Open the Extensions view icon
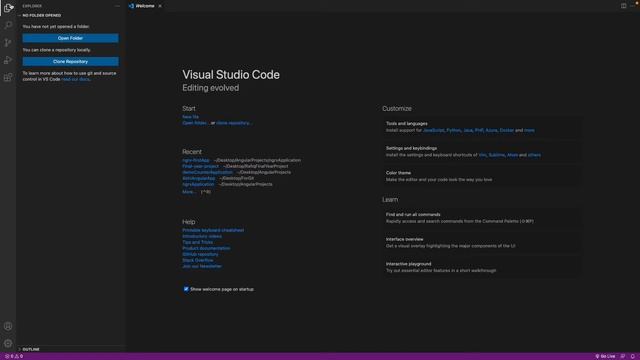This screenshot has height=360, width=640. tap(8, 77)
